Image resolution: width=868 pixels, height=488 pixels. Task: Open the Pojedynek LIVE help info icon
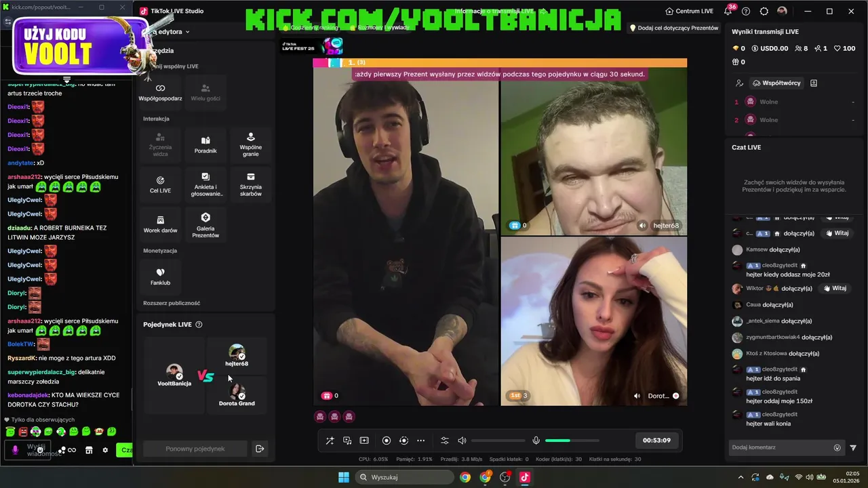199,325
